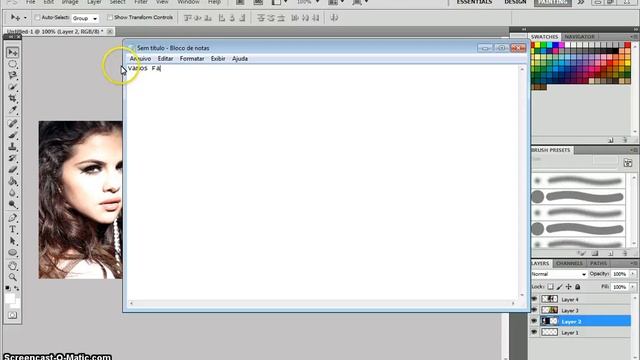Viewport: 640px width, 360px height.
Task: Open the Auto-Select Group dropdown
Action: coord(85,18)
